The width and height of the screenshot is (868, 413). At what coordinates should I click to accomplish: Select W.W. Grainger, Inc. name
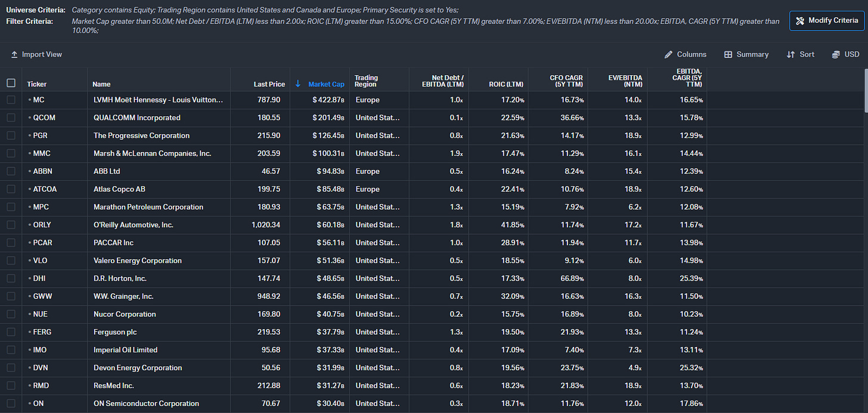[123, 297]
